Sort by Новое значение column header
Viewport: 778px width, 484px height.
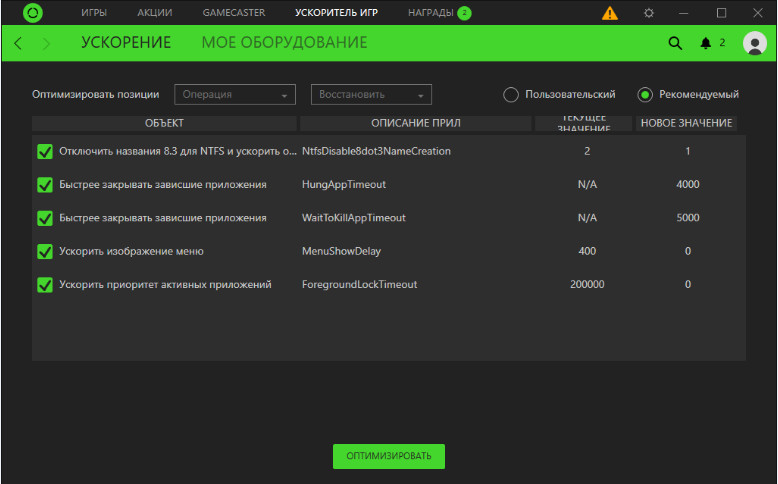[x=686, y=123]
